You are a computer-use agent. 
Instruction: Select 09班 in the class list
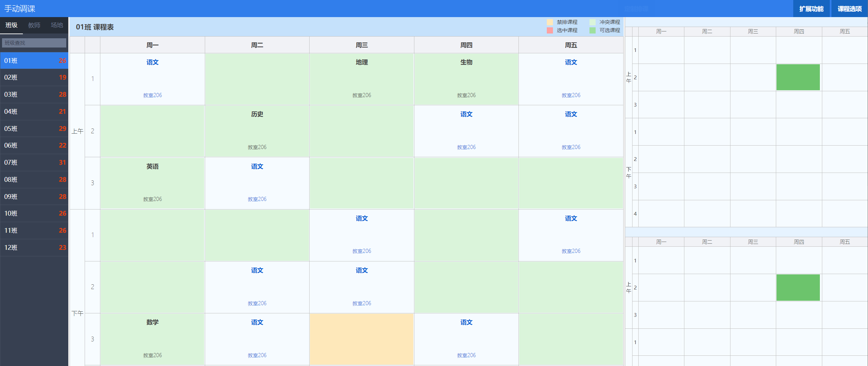pyautogui.click(x=34, y=197)
